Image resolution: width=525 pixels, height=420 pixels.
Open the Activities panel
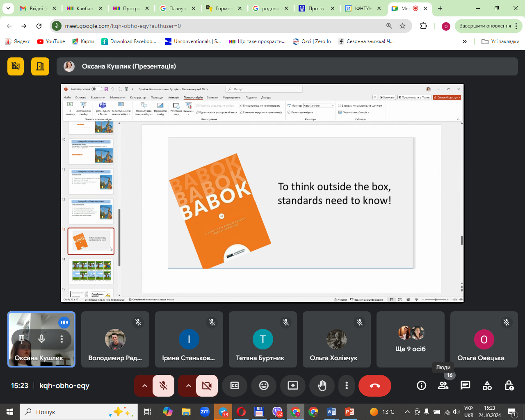[x=487, y=386]
